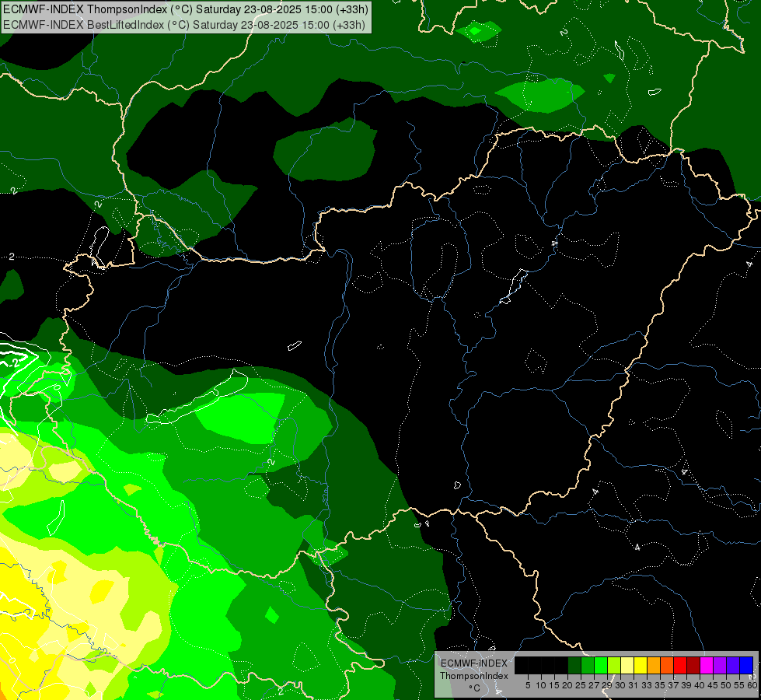Click the legend scale value "45"
This screenshot has width=761, height=700.
click(x=713, y=685)
